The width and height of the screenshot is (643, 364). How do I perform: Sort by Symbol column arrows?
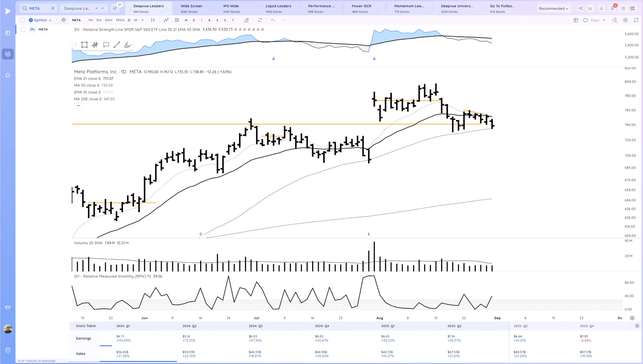click(x=50, y=20)
